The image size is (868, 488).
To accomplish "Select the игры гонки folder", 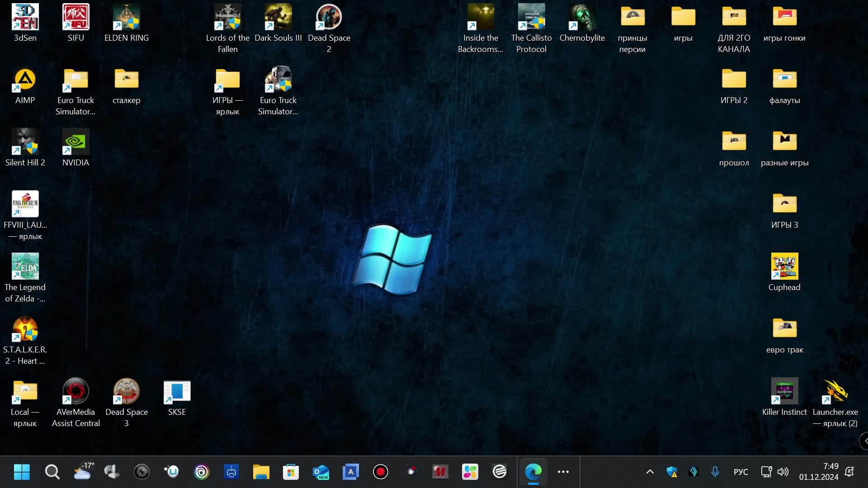I will (x=784, y=23).
